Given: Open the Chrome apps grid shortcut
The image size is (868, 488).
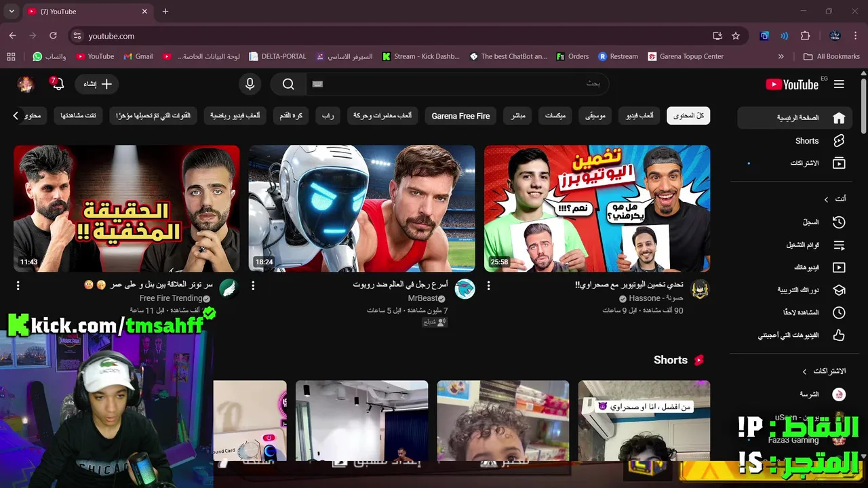Looking at the screenshot, I should point(10,56).
